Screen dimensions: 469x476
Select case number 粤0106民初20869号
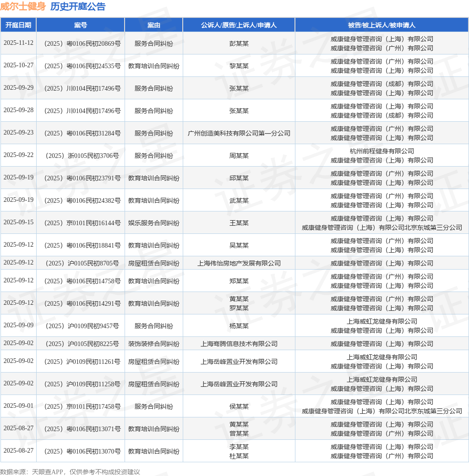click(x=82, y=43)
